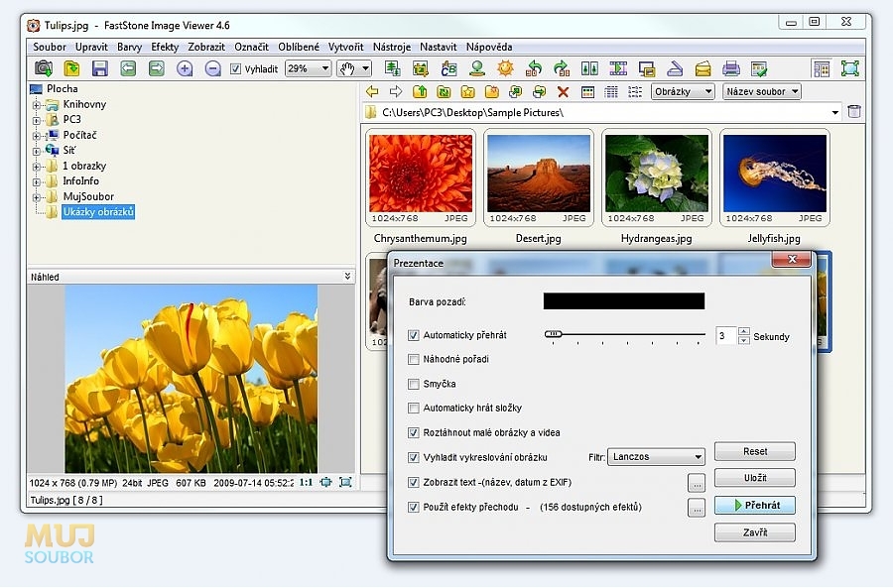Click the fit image icon in preview status bar

pyautogui.click(x=325, y=482)
